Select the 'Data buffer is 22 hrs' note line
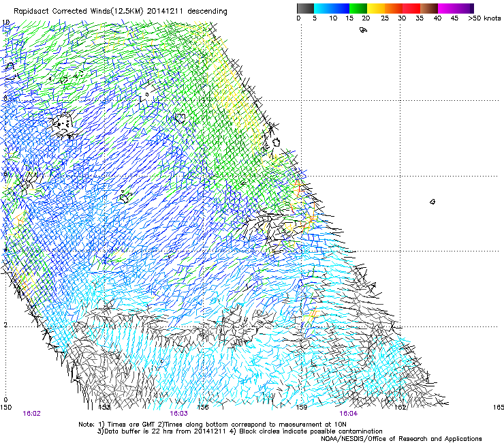 tap(240, 431)
